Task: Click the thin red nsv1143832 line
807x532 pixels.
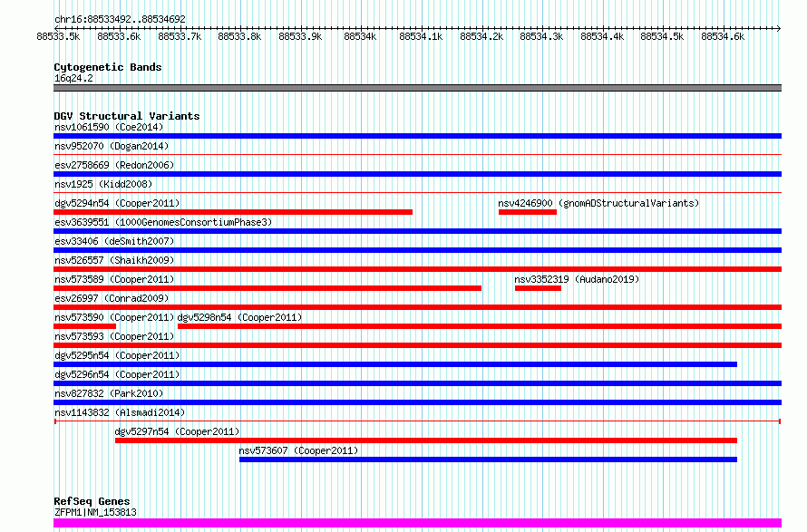Action: tap(417, 421)
